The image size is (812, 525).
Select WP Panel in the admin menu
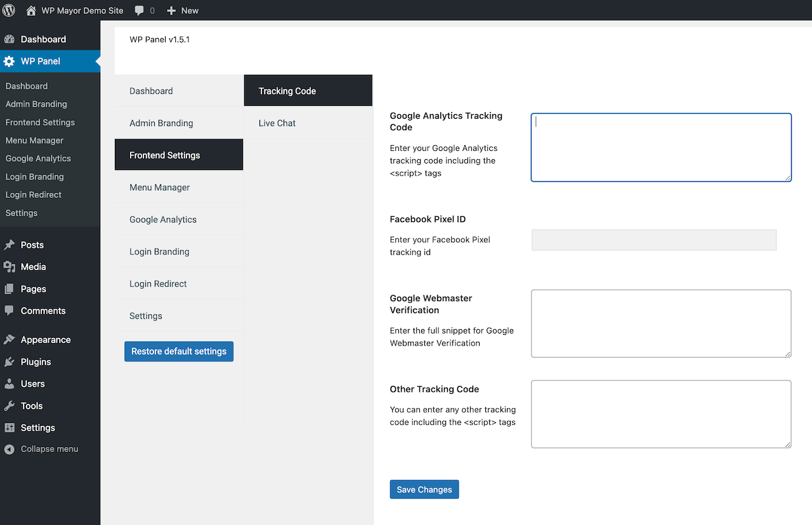click(50, 62)
